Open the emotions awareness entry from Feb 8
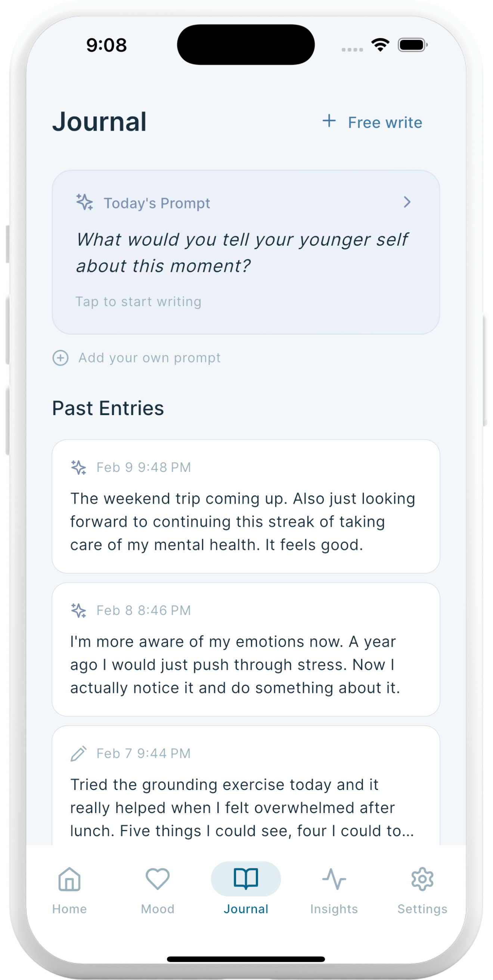 click(x=235, y=665)
